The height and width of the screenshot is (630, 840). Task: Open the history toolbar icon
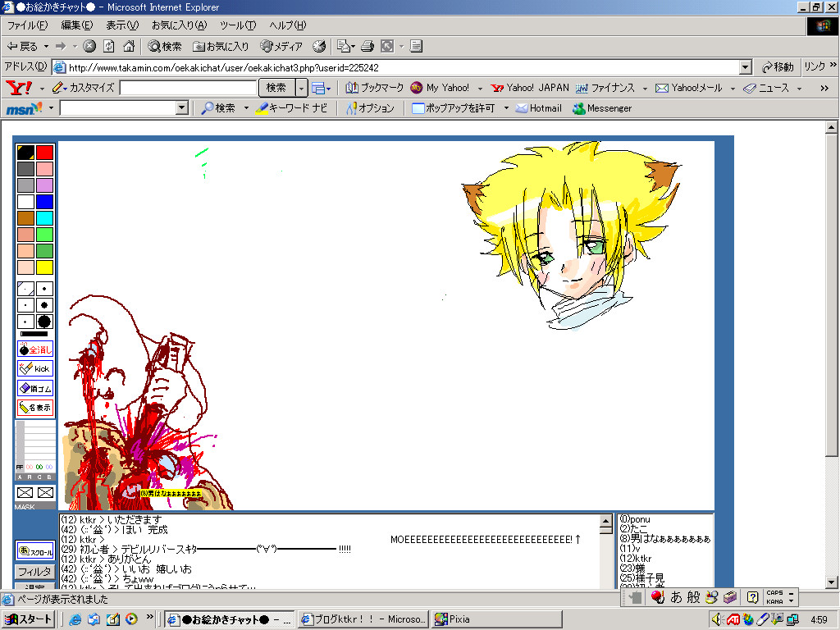319,47
